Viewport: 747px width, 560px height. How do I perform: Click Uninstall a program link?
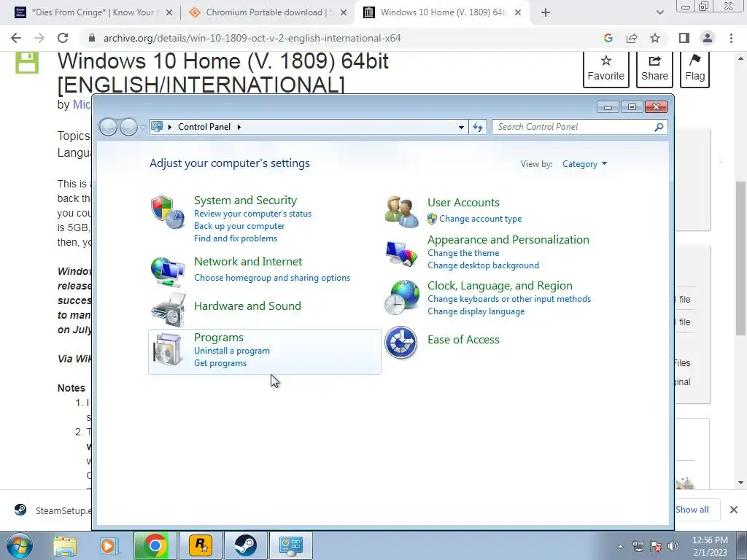click(x=232, y=351)
